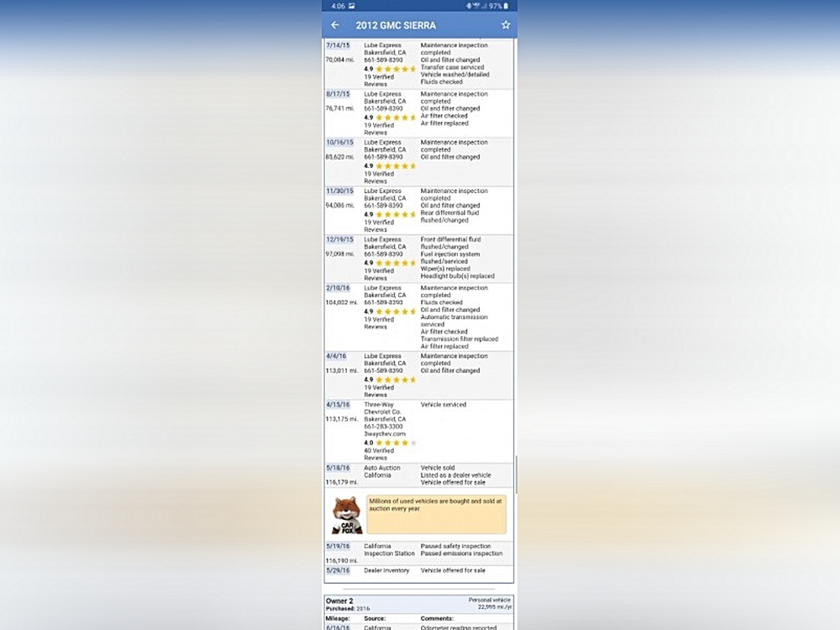Open Three-Way Chevrolet Co. shop name

pos(383,408)
